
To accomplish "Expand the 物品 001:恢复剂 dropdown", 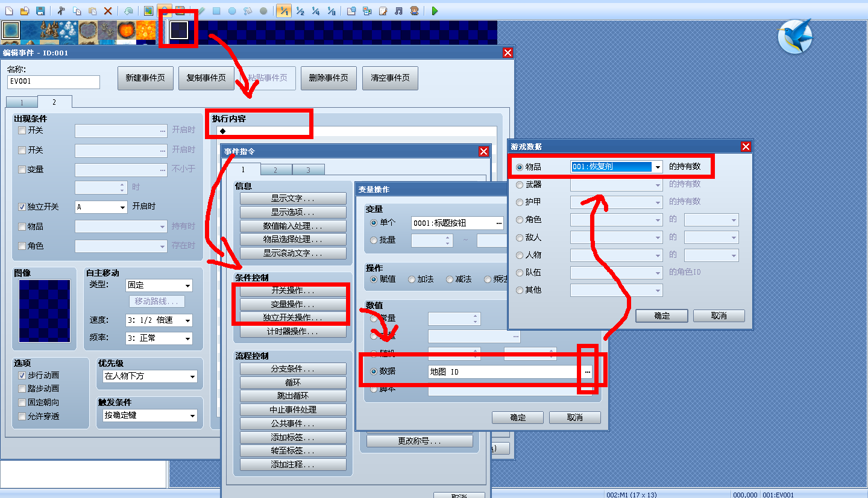I will 658,167.
